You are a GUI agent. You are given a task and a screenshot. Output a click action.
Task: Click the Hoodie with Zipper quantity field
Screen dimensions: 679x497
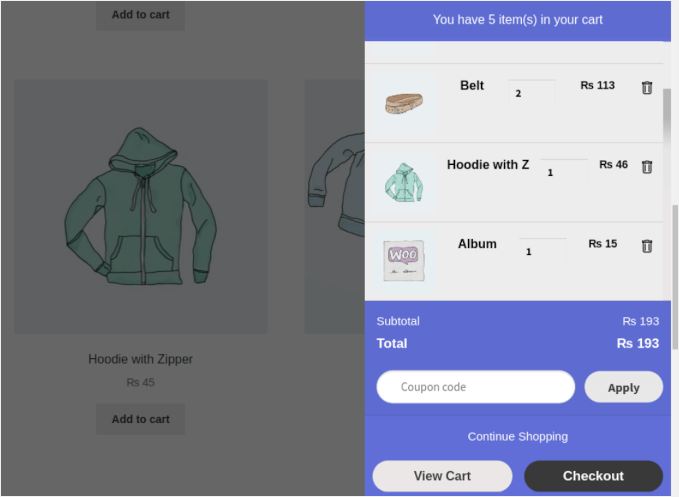(x=563, y=172)
